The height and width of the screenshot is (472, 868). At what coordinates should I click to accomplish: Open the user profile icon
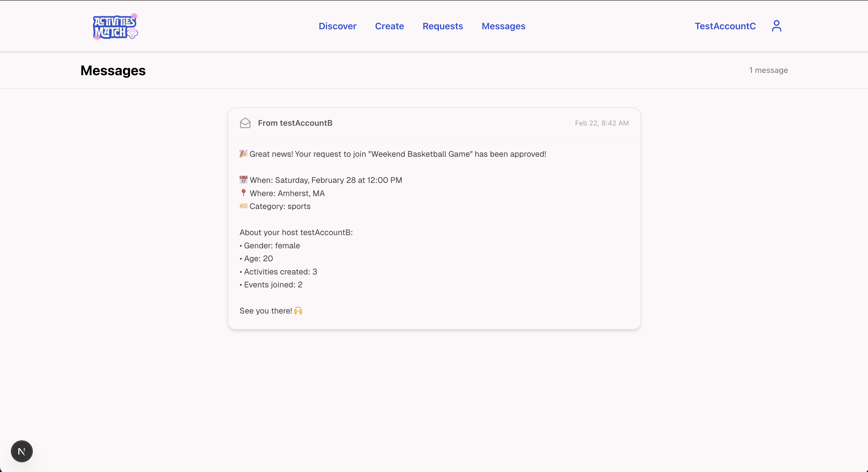(x=776, y=26)
